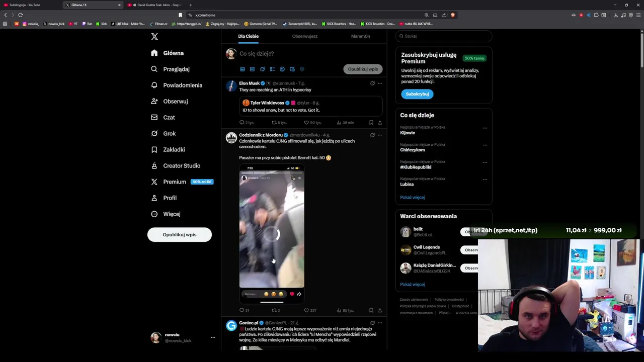Viewport: 644px width, 362px height.
Task: Go to Obserwuj in sidebar
Action: tap(170, 101)
